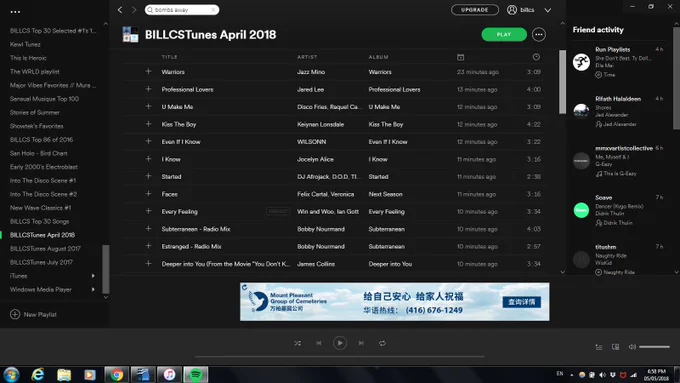Open the BILLCS Top 30 Songs playlist
Image resolution: width=680 pixels, height=383 pixels.
39,221
